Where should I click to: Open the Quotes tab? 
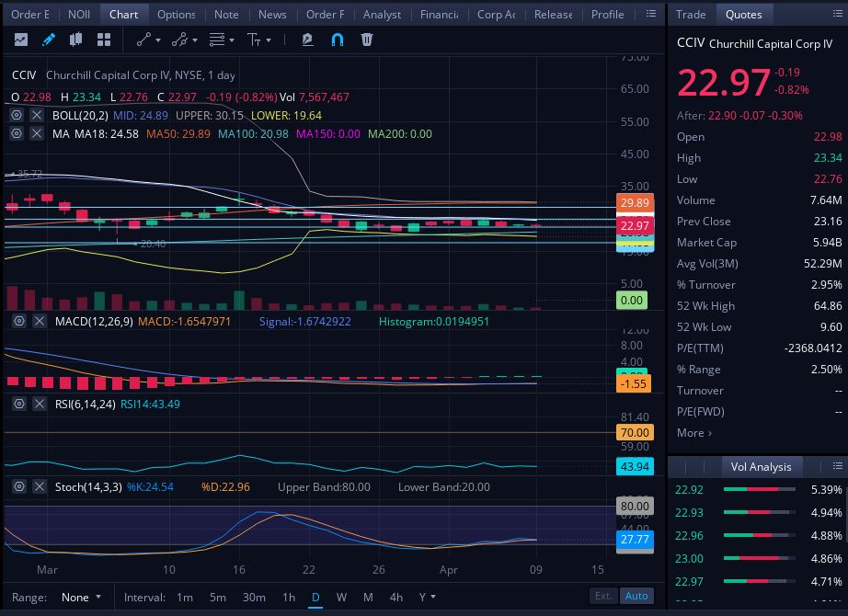click(x=744, y=15)
